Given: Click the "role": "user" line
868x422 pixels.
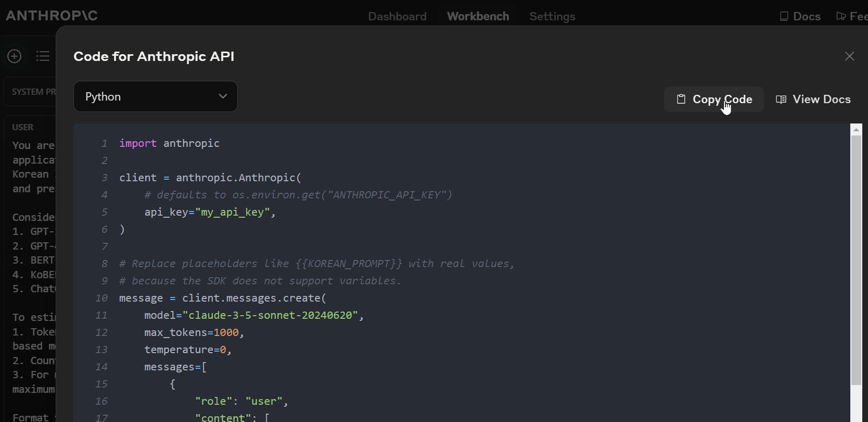Looking at the screenshot, I should click(241, 401).
